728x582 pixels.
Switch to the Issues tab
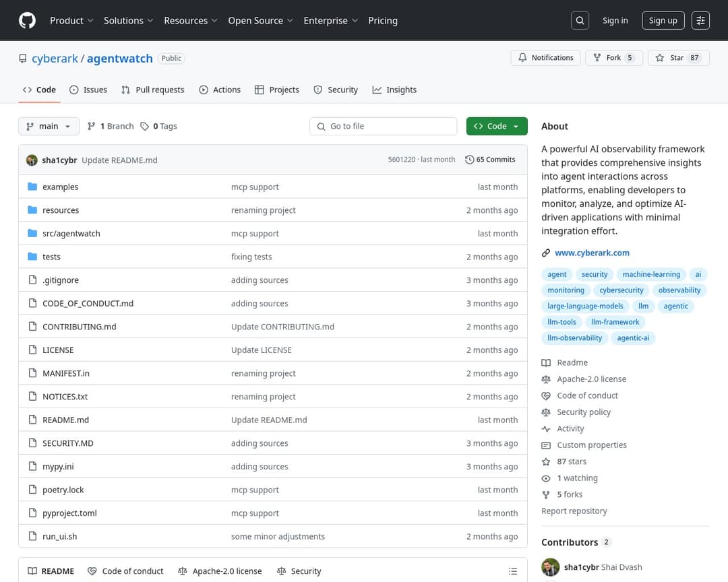(88, 90)
